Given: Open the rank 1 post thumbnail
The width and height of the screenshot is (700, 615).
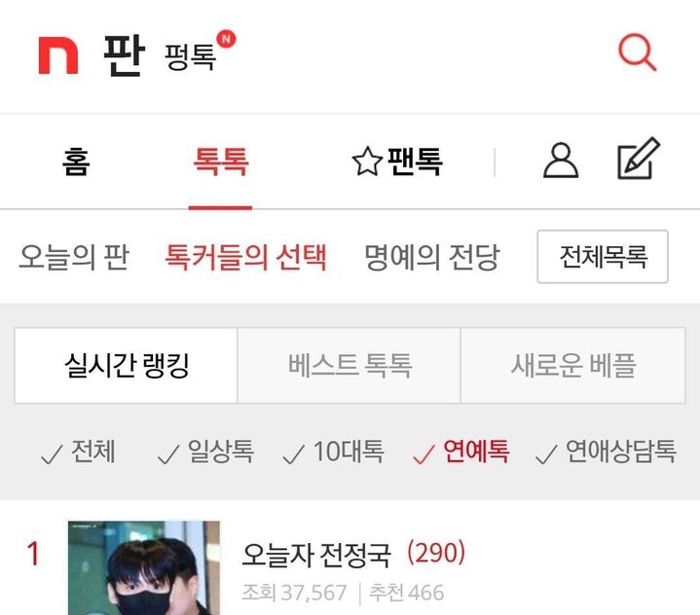Looking at the screenshot, I should point(144,567).
